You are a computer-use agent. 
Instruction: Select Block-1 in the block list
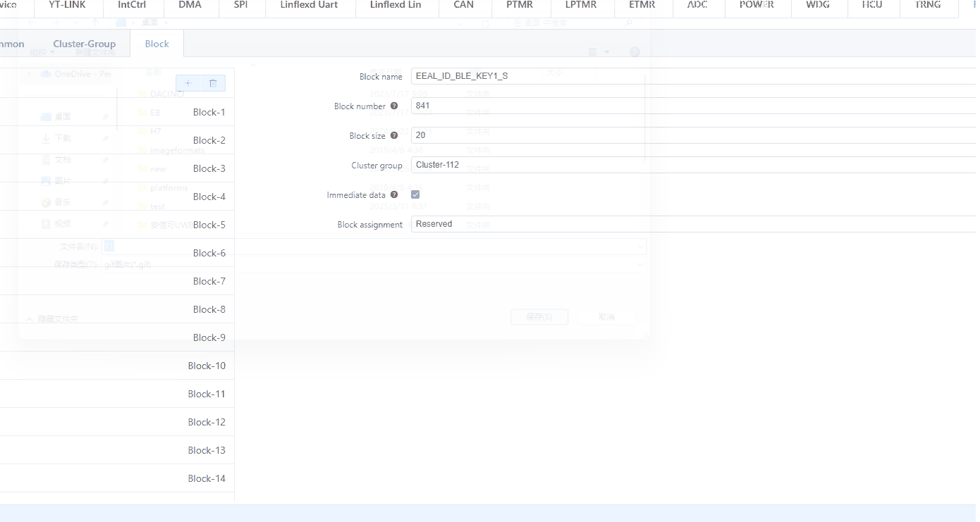click(209, 112)
